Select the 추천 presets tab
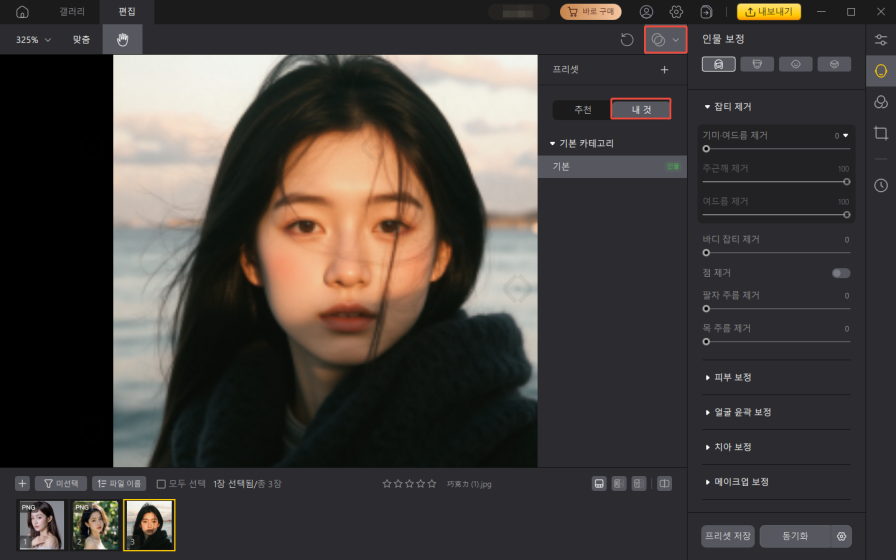The image size is (896, 560). 582,110
